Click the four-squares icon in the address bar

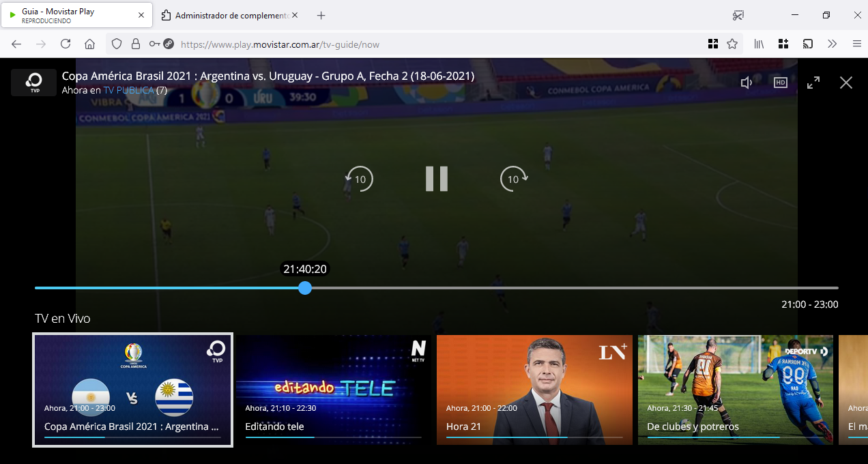[x=713, y=44]
